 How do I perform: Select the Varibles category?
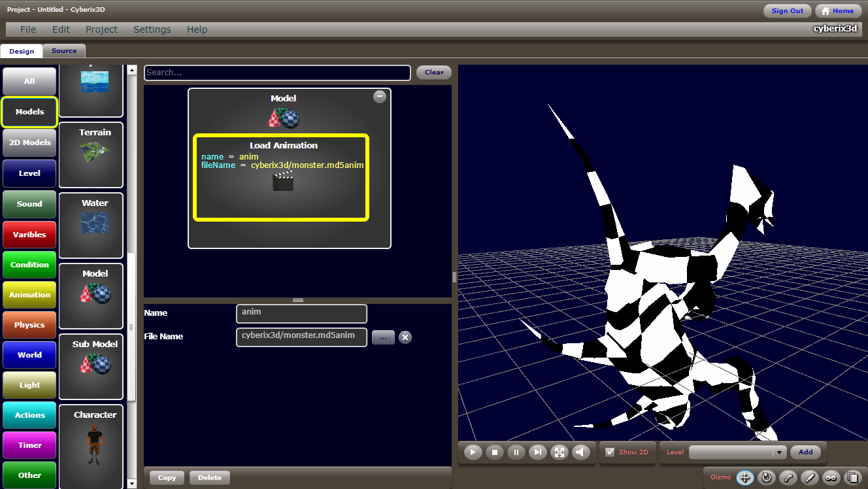pos(29,234)
